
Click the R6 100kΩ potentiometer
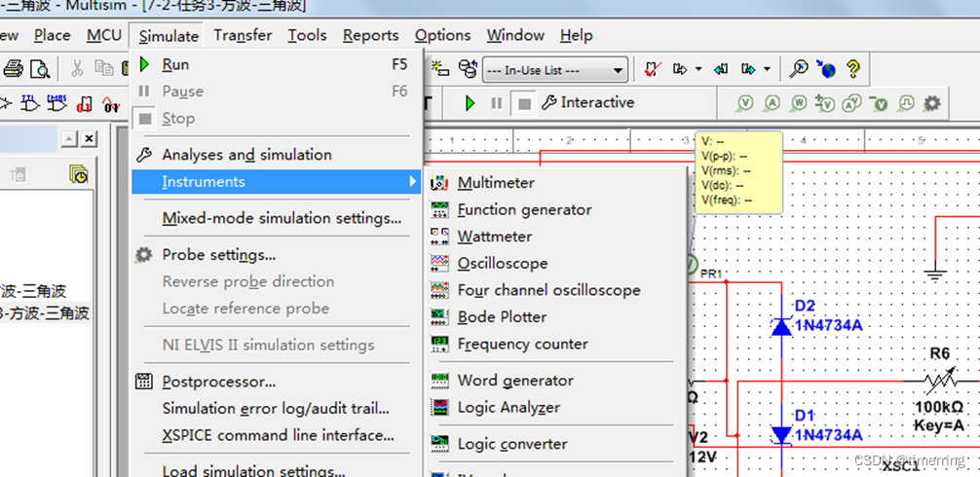[940, 381]
